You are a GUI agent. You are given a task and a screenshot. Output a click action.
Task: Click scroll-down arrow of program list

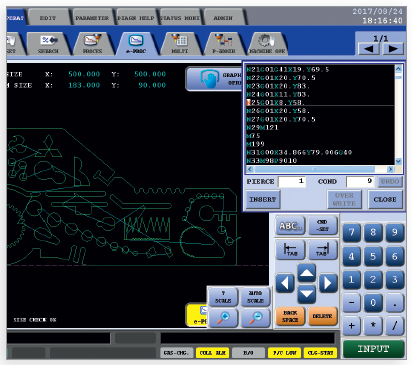tap(398, 161)
